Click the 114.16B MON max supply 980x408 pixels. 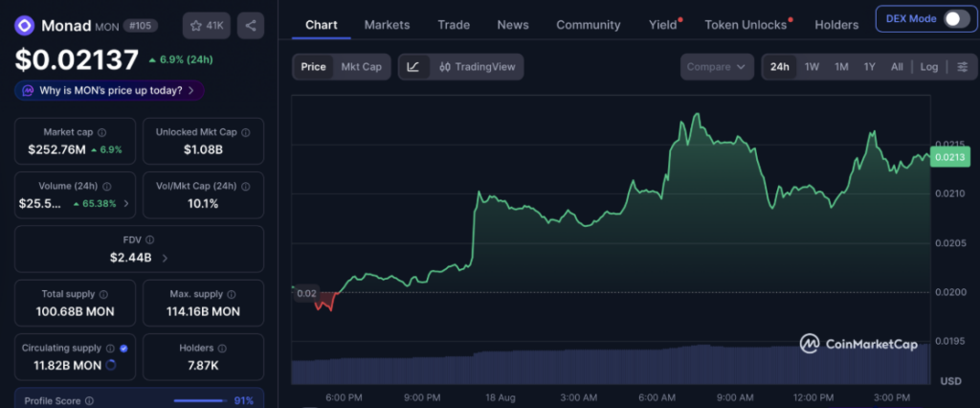point(203,311)
